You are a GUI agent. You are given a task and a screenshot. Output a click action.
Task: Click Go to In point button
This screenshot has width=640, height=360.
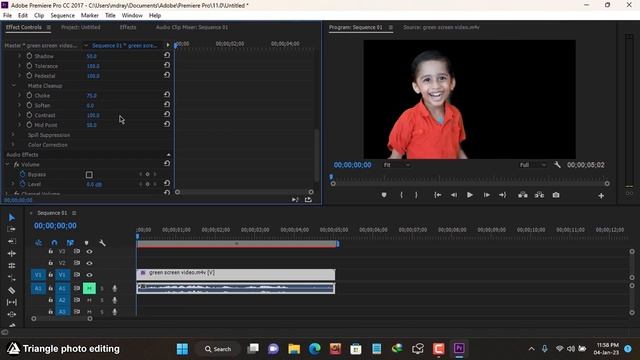(x=438, y=195)
